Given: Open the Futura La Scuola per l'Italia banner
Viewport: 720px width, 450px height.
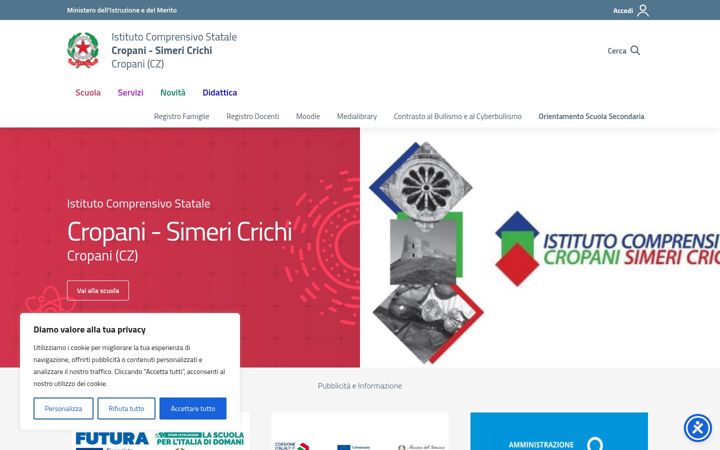Looking at the screenshot, I should click(x=160, y=439).
